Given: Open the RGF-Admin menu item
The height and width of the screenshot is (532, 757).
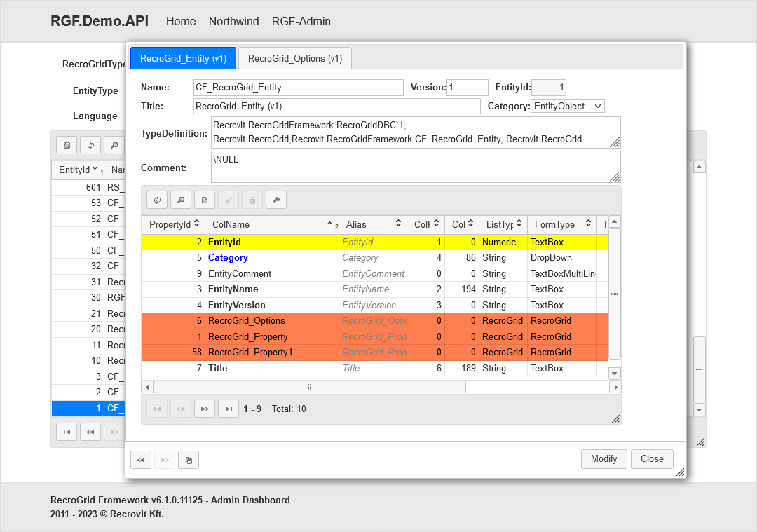Looking at the screenshot, I should click(x=301, y=21).
